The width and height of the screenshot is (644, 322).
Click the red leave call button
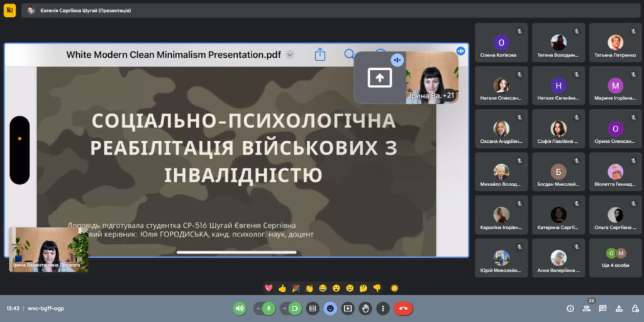click(x=403, y=308)
